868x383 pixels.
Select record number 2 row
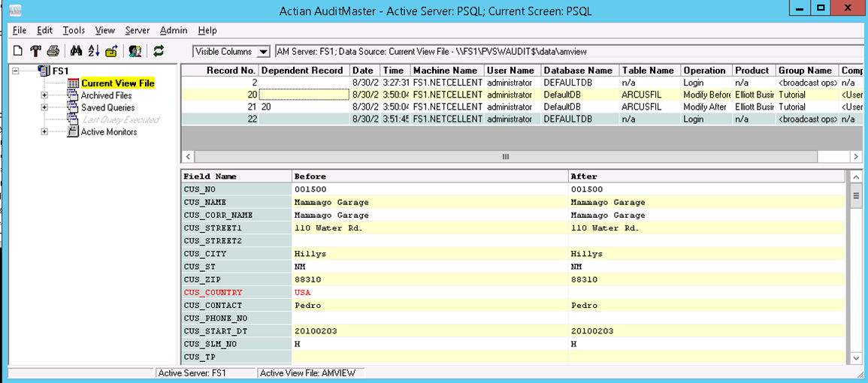(x=522, y=83)
